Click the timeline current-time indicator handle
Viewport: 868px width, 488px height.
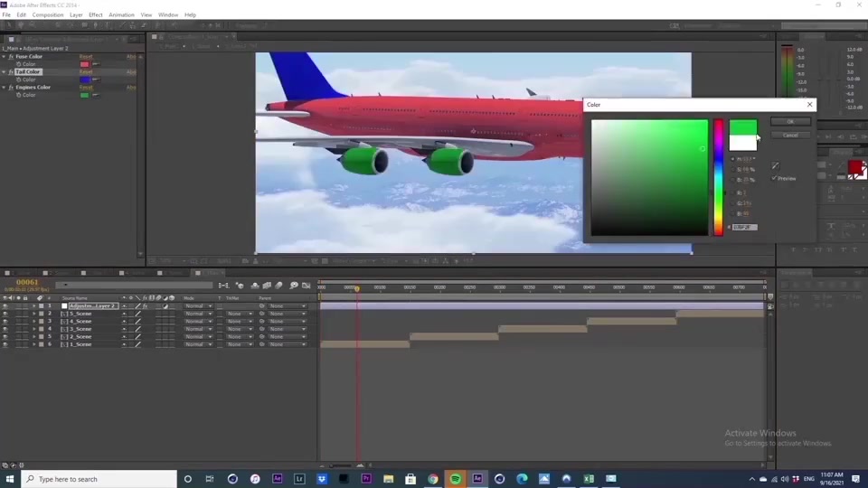tap(357, 288)
